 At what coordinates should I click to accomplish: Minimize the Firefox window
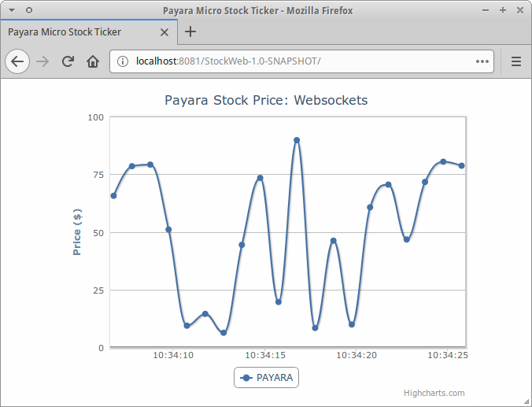tap(486, 10)
